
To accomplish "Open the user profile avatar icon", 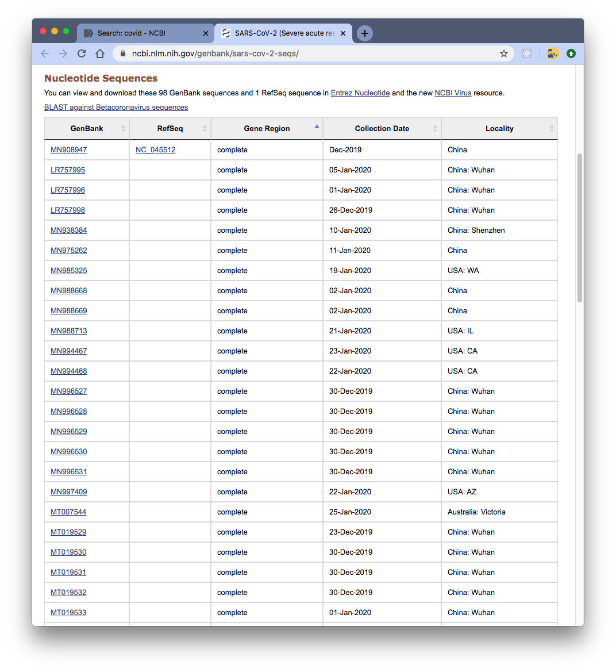I will 553,53.
